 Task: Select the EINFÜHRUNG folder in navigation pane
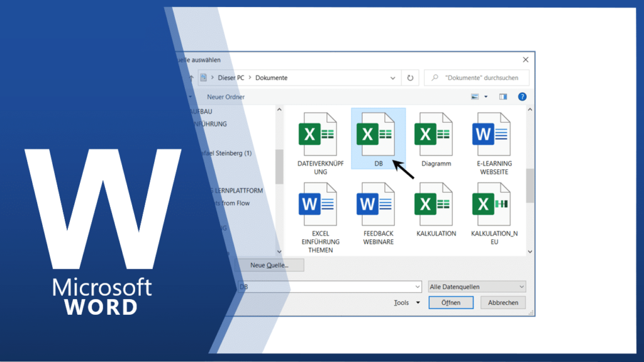[x=209, y=124]
